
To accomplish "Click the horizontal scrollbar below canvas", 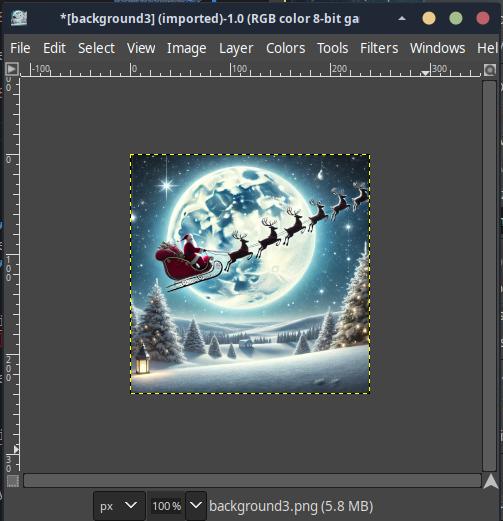I will pos(252,481).
